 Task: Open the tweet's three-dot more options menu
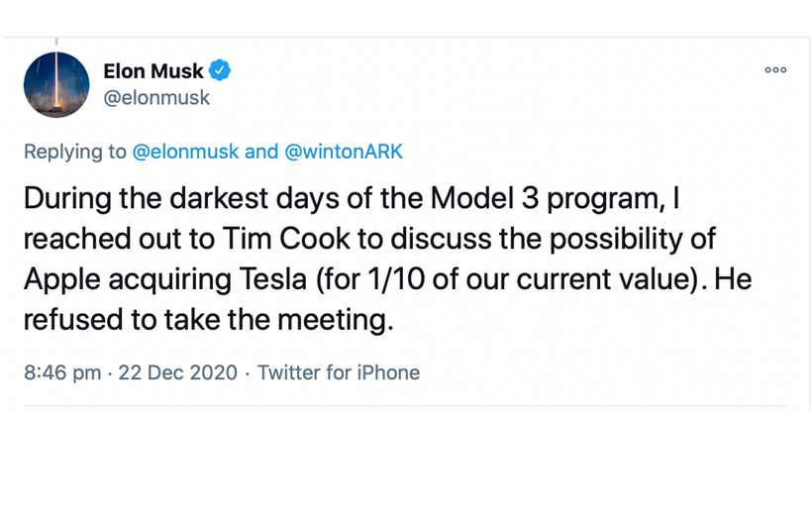click(775, 70)
